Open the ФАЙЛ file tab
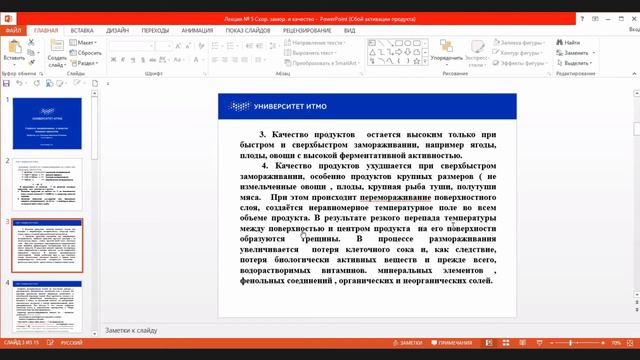 (x=13, y=31)
